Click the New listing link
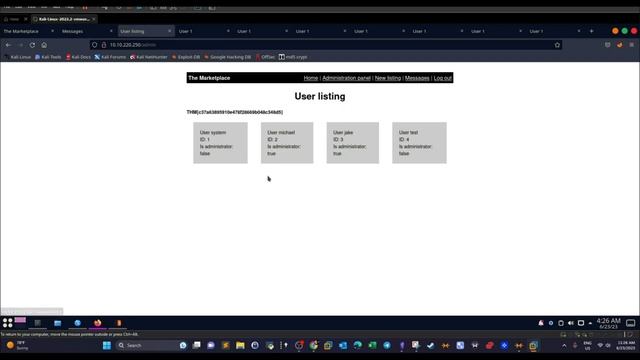The width and height of the screenshot is (640, 360). pyautogui.click(x=388, y=78)
